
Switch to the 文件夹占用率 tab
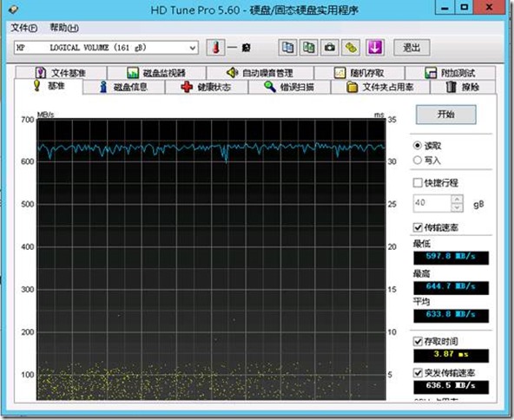380,87
